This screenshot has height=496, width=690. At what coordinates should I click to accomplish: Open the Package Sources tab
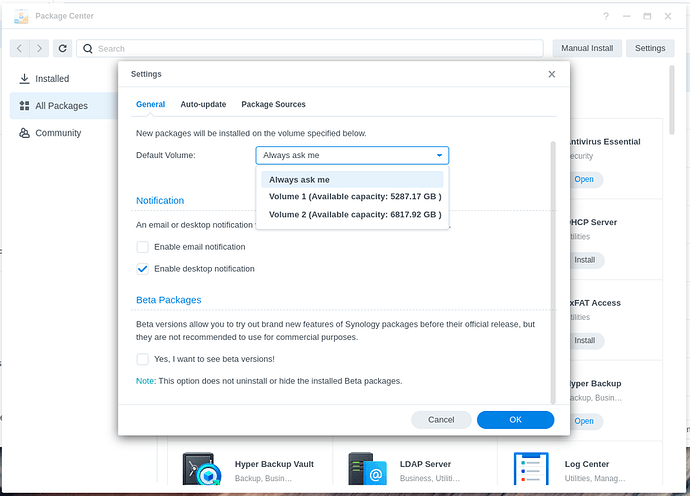tap(273, 104)
